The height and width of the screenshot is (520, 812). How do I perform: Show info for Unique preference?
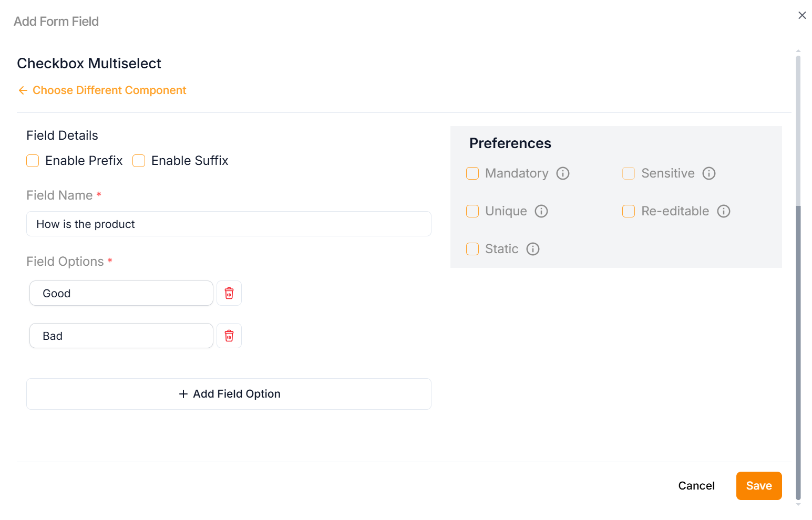pos(541,211)
